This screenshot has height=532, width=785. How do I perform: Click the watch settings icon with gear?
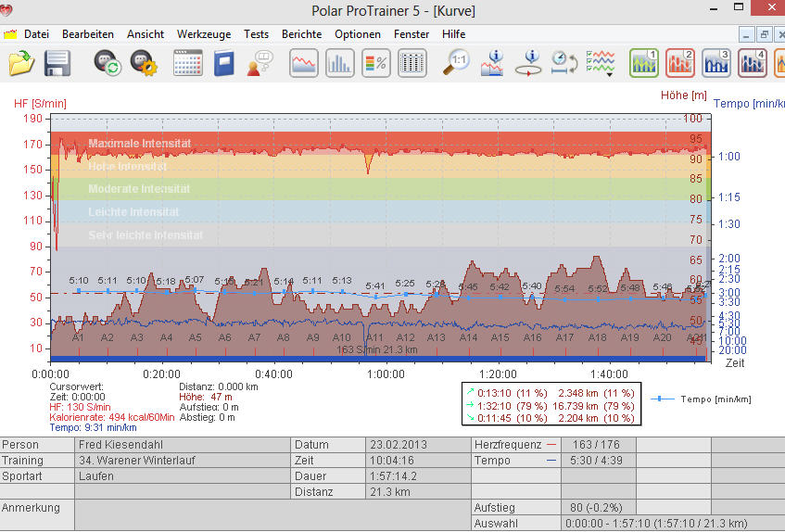coord(144,63)
